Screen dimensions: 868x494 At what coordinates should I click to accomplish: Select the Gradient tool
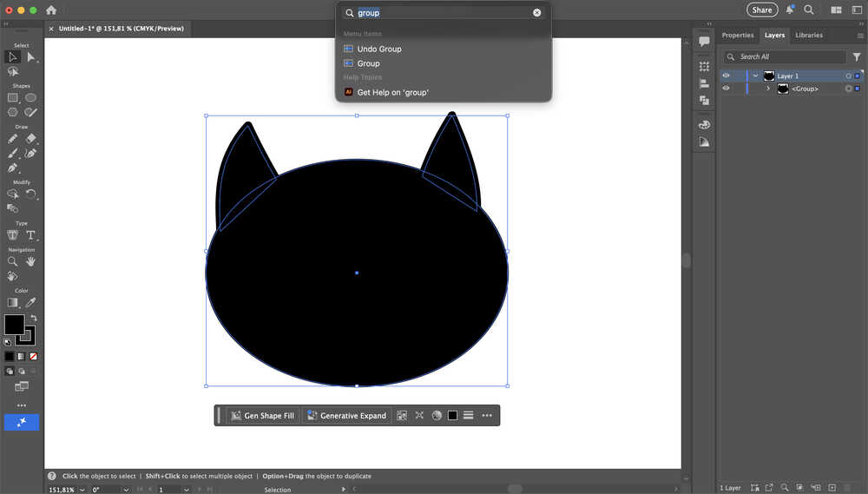pyautogui.click(x=13, y=302)
